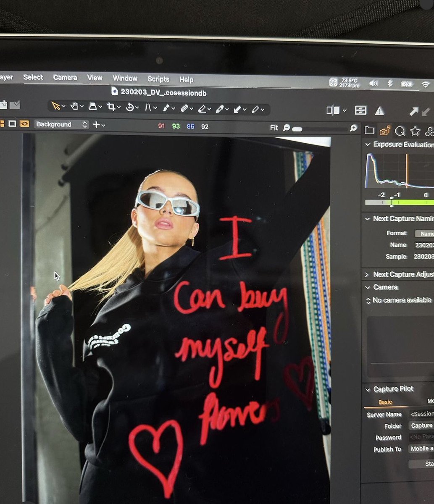Click the zoom-in magnifier beside the slider
The image size is (434, 504).
pyautogui.click(x=353, y=128)
